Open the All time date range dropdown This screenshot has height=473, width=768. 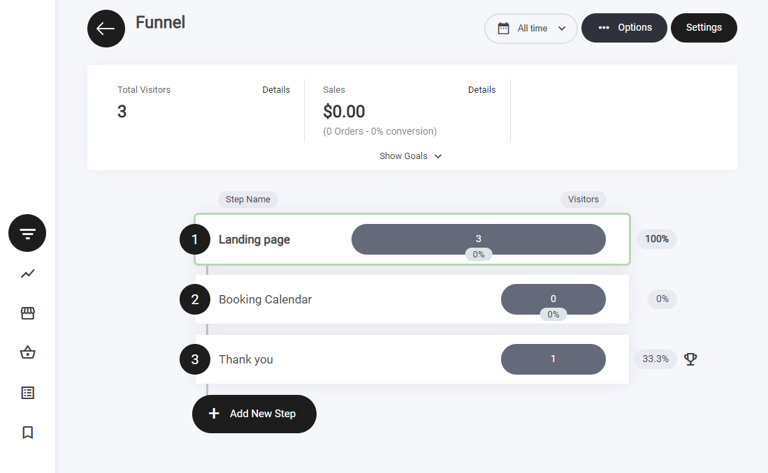click(531, 28)
